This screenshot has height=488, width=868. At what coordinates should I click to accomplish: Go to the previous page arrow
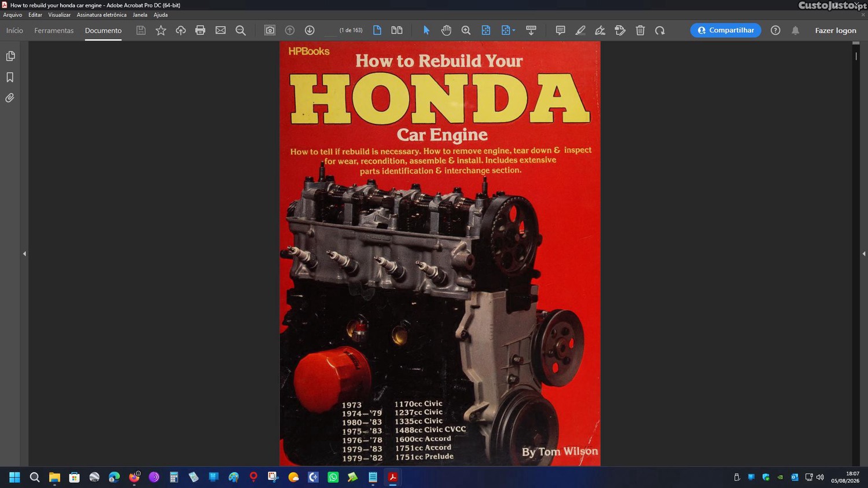tap(290, 31)
